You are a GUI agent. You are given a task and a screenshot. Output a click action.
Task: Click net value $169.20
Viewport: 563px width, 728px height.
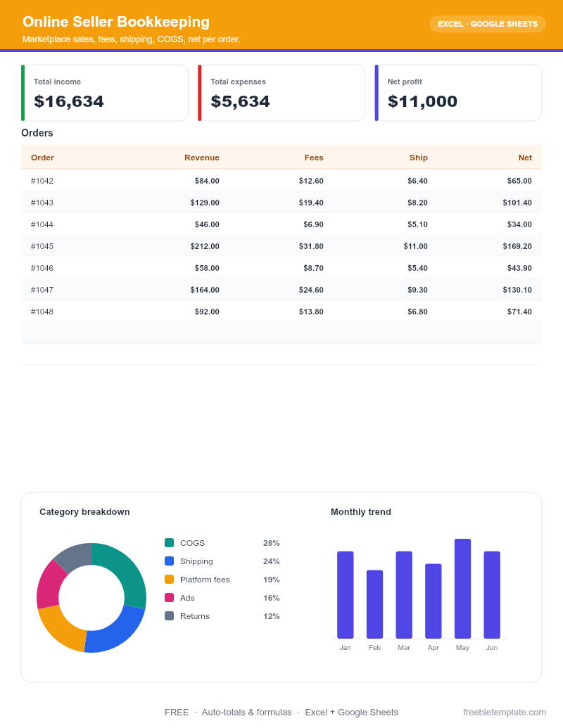point(517,246)
